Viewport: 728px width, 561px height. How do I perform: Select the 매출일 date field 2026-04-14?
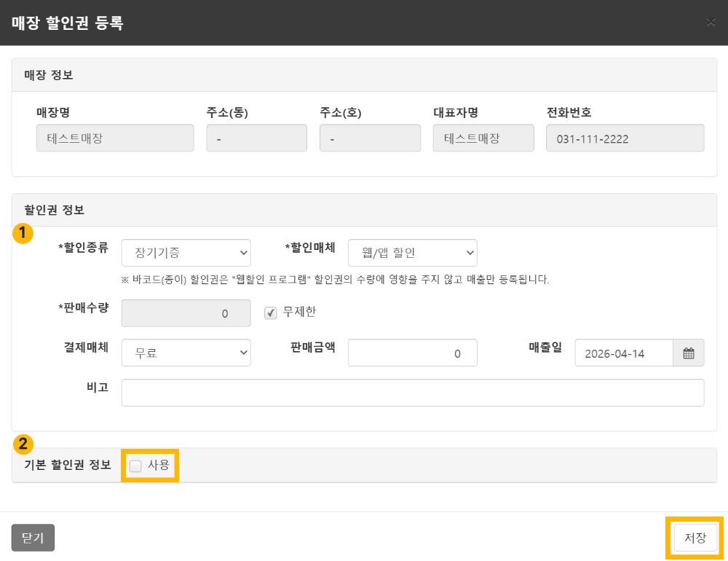coord(624,353)
